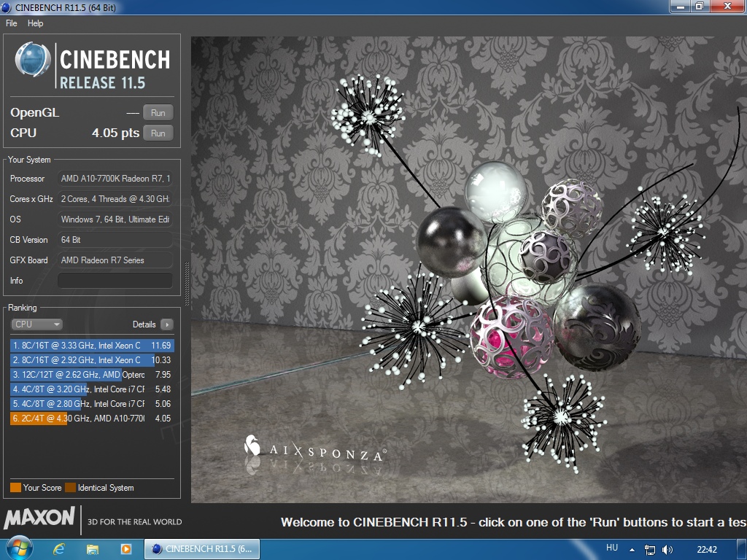Show hidden tray icons arrow
Screen dimensions: 747x560
[x=632, y=550]
